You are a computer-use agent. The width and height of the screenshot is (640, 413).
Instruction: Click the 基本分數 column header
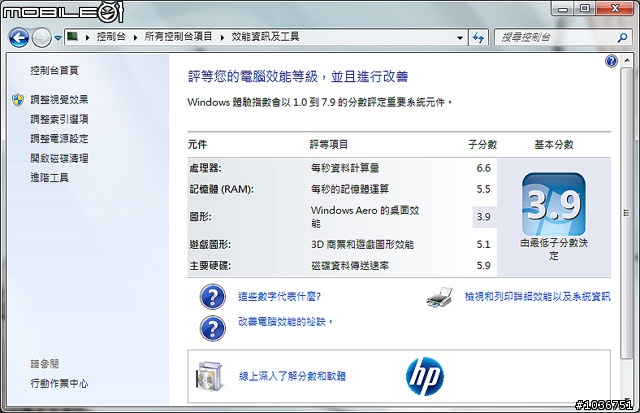click(554, 144)
